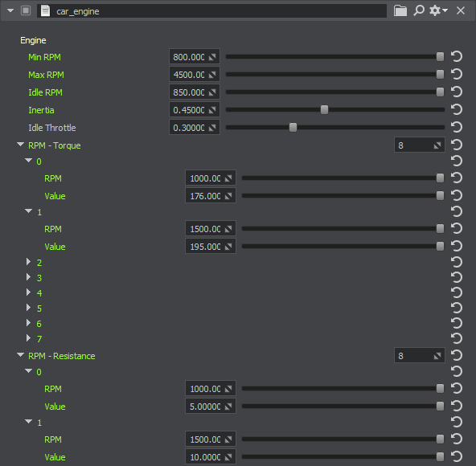The height and width of the screenshot is (466, 476).
Task: Select the Engine group label
Action: 33,40
